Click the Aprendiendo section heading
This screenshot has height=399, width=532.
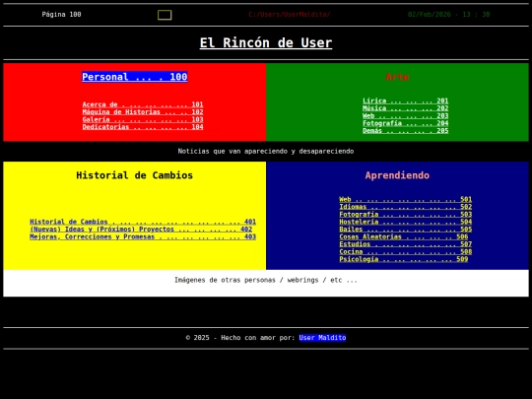(x=397, y=175)
